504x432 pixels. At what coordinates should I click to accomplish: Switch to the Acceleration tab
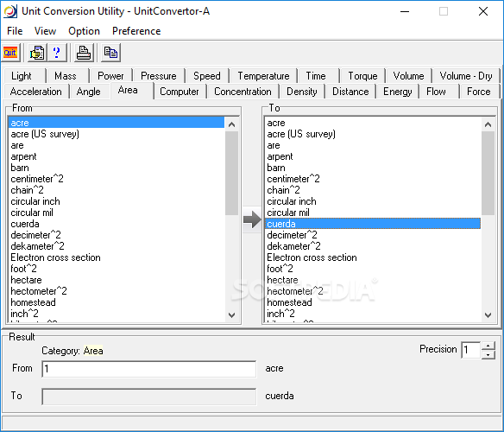36,92
